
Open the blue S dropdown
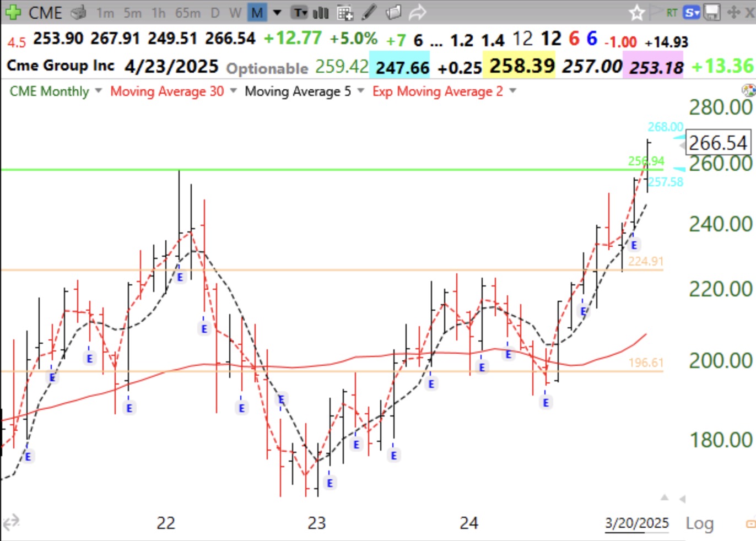click(692, 12)
